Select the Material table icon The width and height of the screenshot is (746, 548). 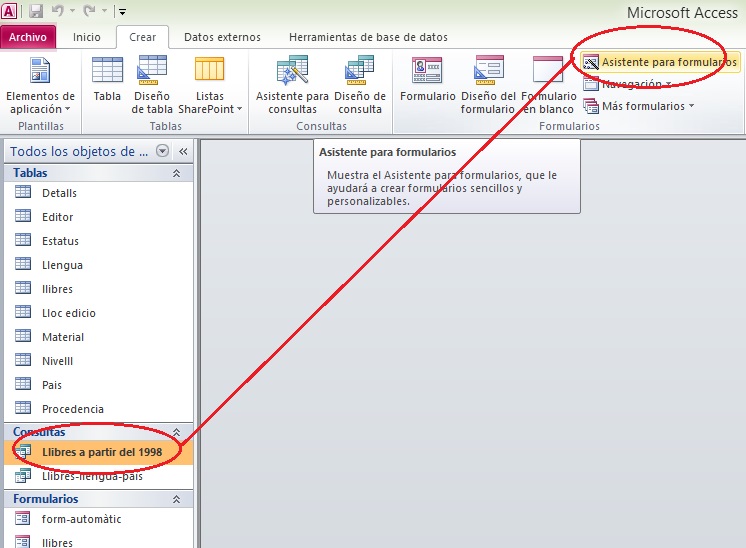[23, 336]
